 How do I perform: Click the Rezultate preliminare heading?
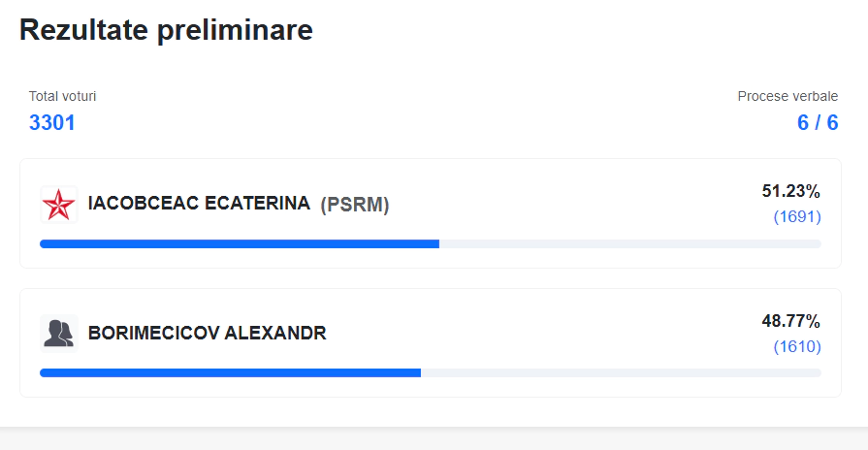pos(166,29)
